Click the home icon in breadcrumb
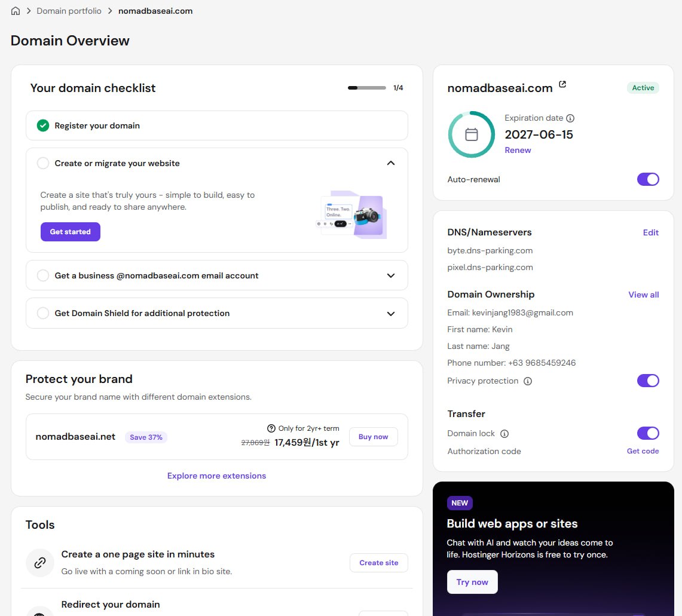The width and height of the screenshot is (682, 616). 15,11
